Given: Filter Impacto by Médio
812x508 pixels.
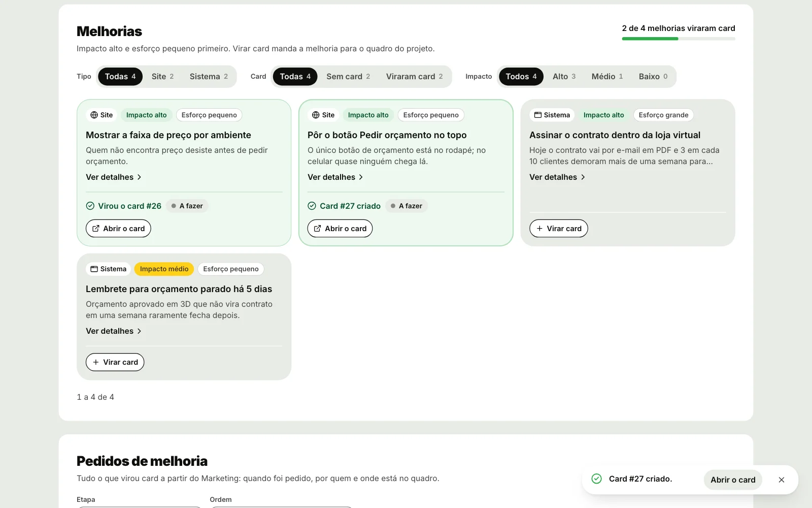Looking at the screenshot, I should pyautogui.click(x=607, y=77).
